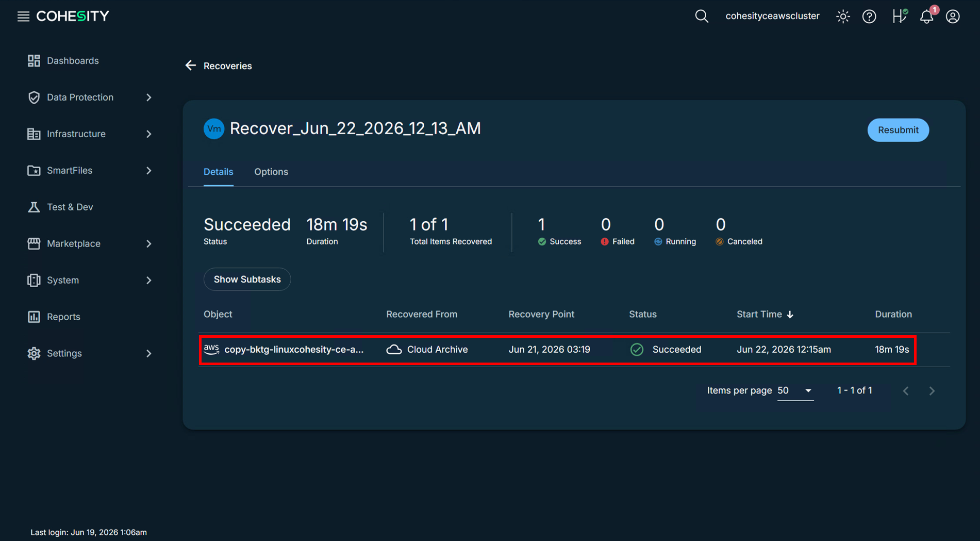This screenshot has width=980, height=541.
Task: Expand the Infrastructure submenu chevron
Action: (x=148, y=134)
